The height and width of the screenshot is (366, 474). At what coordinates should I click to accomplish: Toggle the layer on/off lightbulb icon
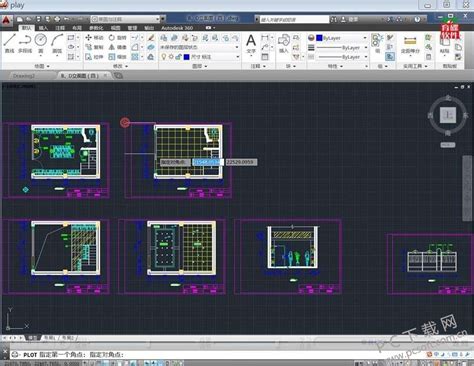click(164, 57)
